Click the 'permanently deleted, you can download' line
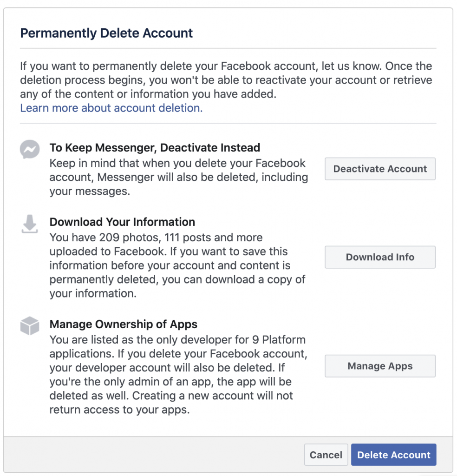This screenshot has width=457, height=476. click(x=177, y=279)
